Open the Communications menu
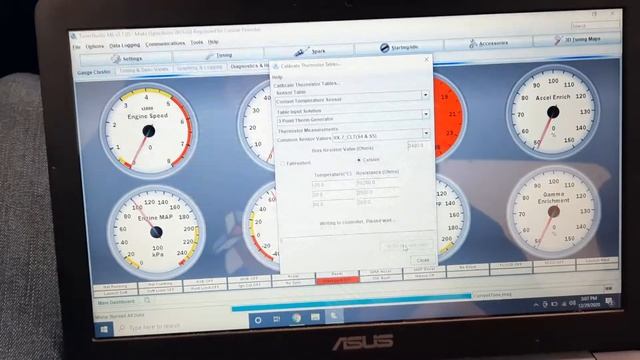This screenshot has width=640, height=360. (x=165, y=44)
